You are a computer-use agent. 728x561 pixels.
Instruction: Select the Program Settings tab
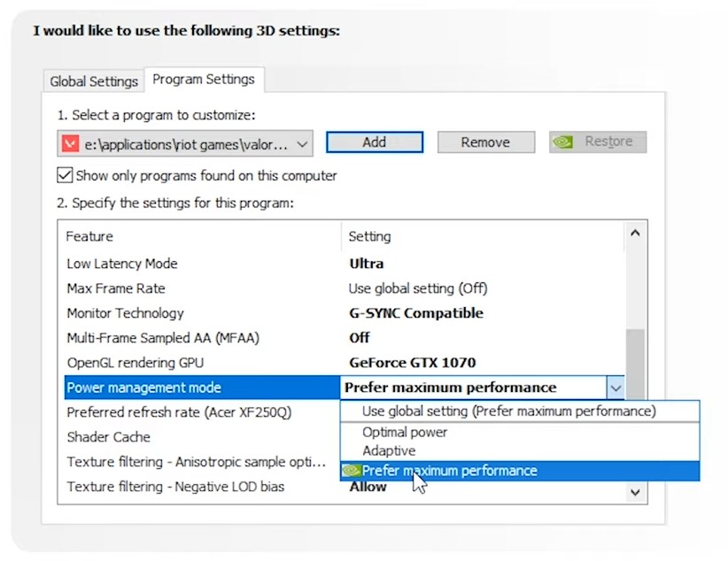pyautogui.click(x=204, y=80)
